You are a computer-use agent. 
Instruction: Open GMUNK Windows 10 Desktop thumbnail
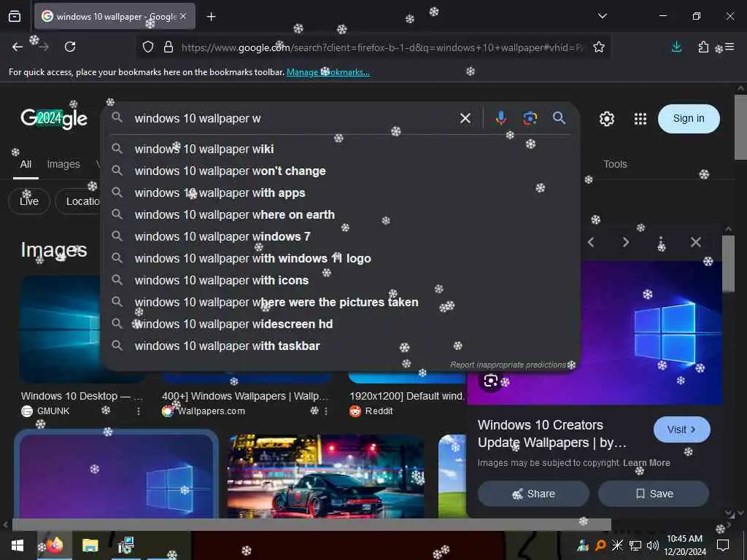click(x=60, y=330)
